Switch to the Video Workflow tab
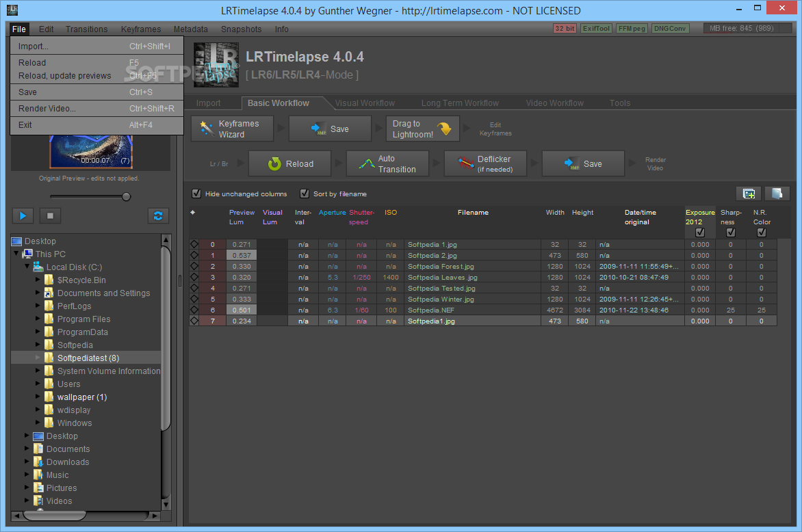 554,103
